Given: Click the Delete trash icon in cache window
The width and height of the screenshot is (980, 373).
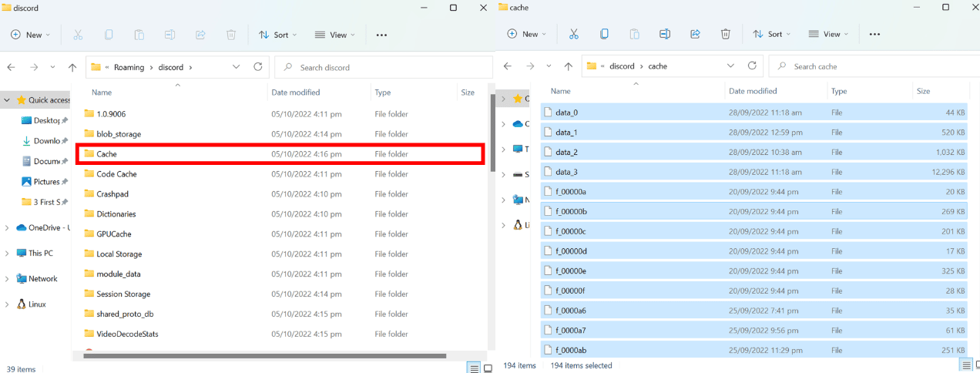Looking at the screenshot, I should 726,34.
